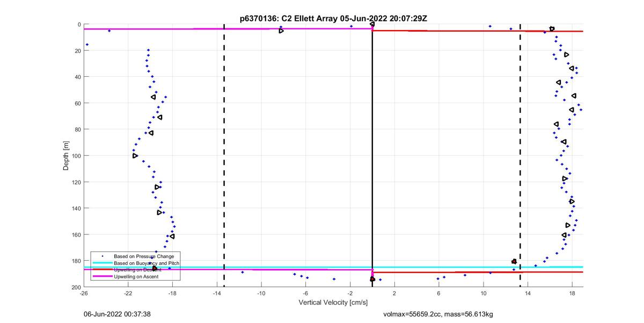
Task: Click y-axis tick label '180'
Action: (76, 261)
